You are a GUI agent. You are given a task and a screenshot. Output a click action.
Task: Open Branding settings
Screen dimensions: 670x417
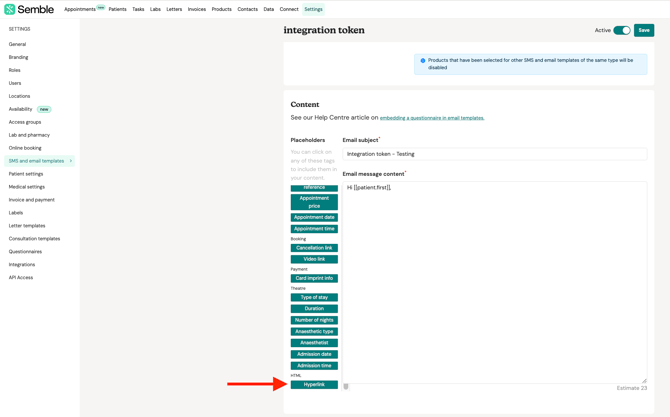click(x=18, y=57)
